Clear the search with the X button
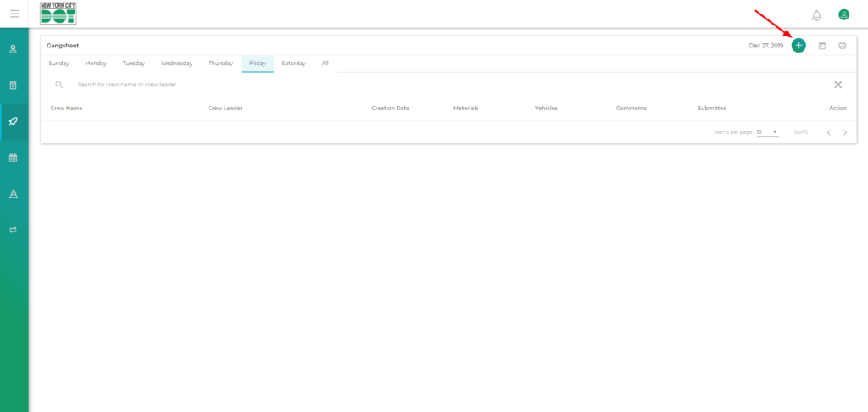Screen dimensions: 868x412 pos(837,85)
